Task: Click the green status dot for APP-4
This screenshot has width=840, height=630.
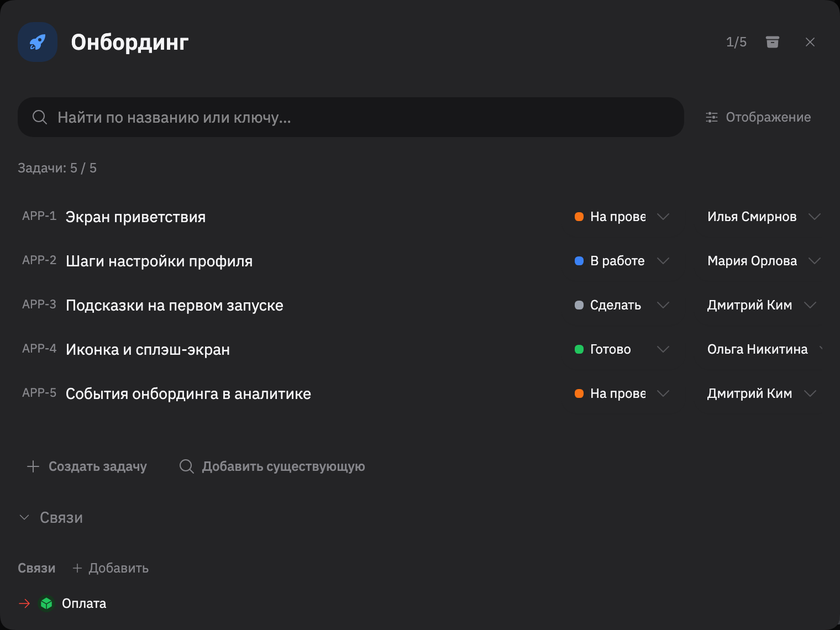Action: click(x=579, y=349)
